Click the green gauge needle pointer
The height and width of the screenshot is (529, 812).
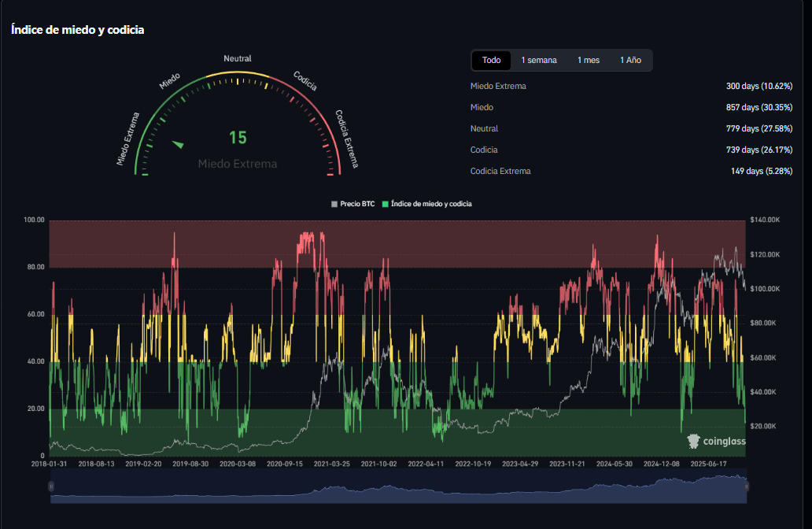[x=178, y=144]
